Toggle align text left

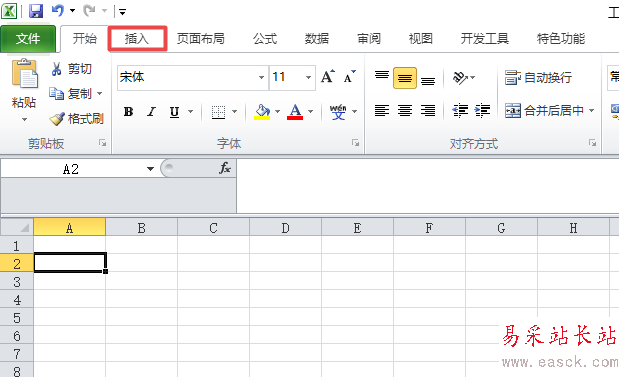click(382, 111)
